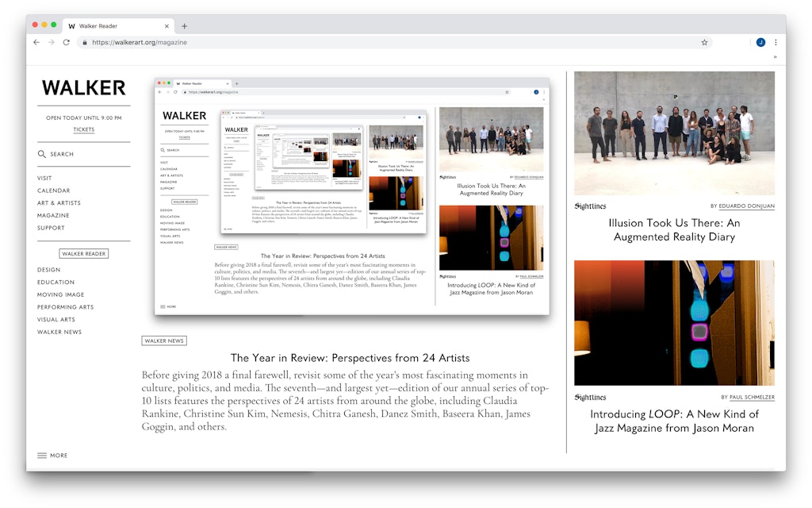Open a new tab with plus icon
Image resolution: width=812 pixels, height=508 pixels.
tap(185, 26)
